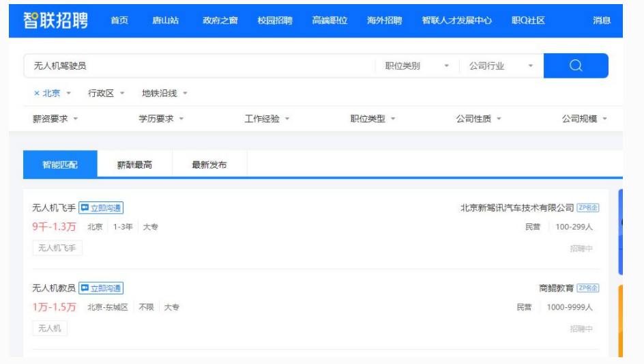Open 校园招聘 navigation item
This screenshot has height=364, width=644.
(x=275, y=20)
